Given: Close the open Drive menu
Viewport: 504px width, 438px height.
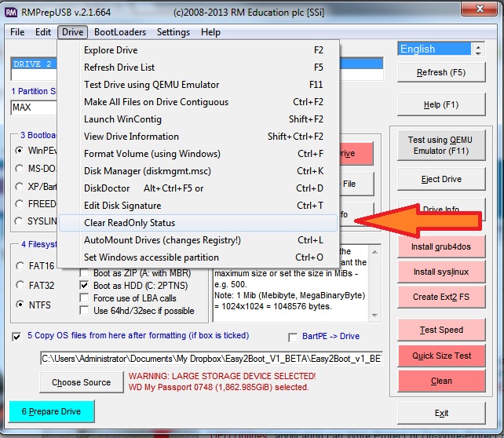Looking at the screenshot, I should click(x=73, y=32).
